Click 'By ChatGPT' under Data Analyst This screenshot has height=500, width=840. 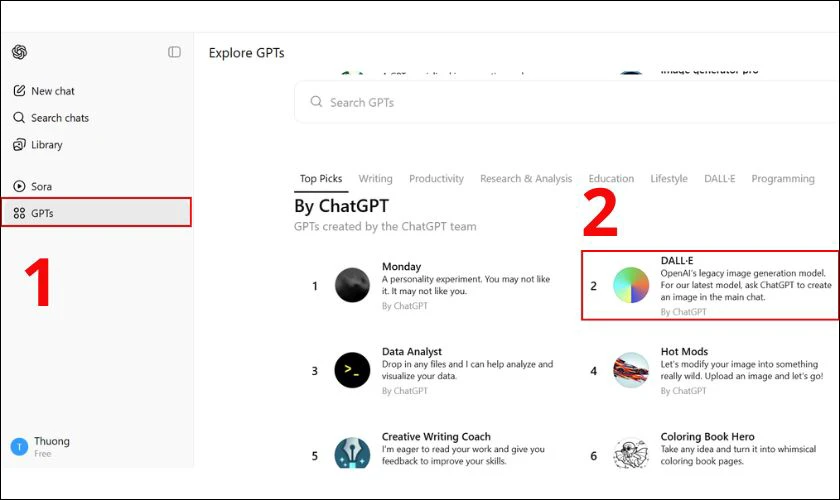tap(404, 391)
